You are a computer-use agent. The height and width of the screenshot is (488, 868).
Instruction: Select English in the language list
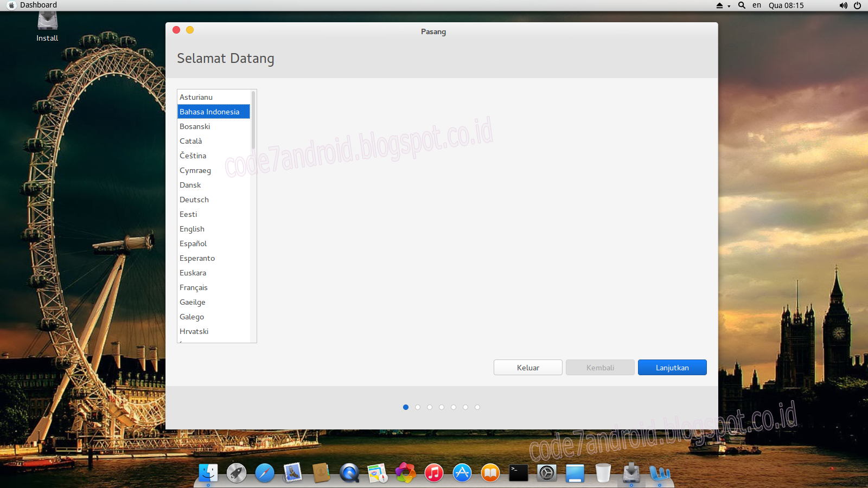pyautogui.click(x=192, y=229)
